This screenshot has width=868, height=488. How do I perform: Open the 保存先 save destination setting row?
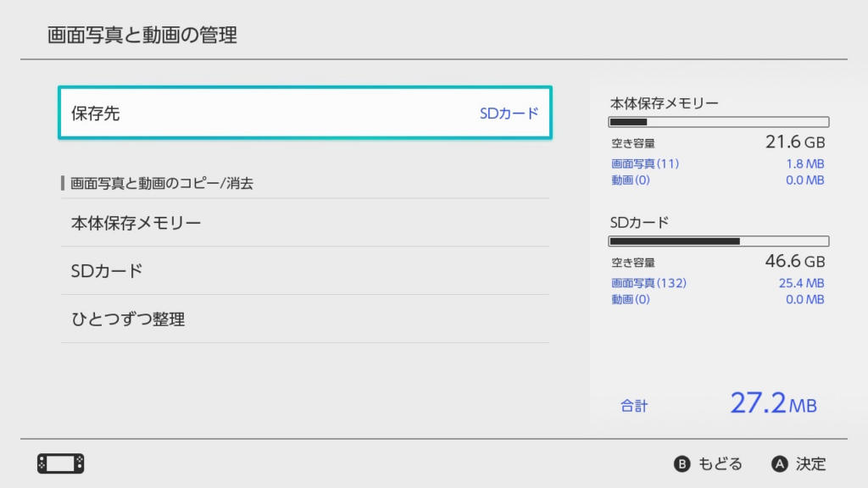coord(305,113)
